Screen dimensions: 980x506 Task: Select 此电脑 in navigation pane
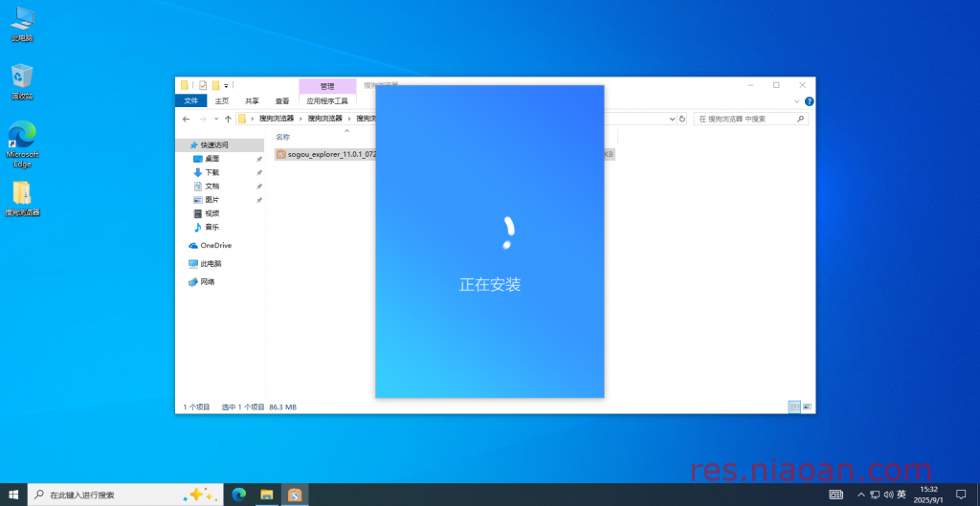pyautogui.click(x=205, y=264)
